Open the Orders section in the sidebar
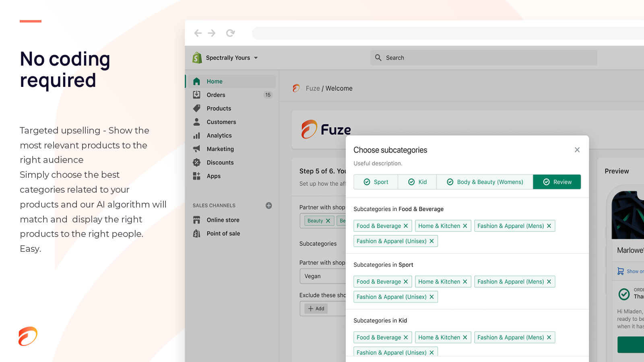The width and height of the screenshot is (644, 362). (x=215, y=95)
